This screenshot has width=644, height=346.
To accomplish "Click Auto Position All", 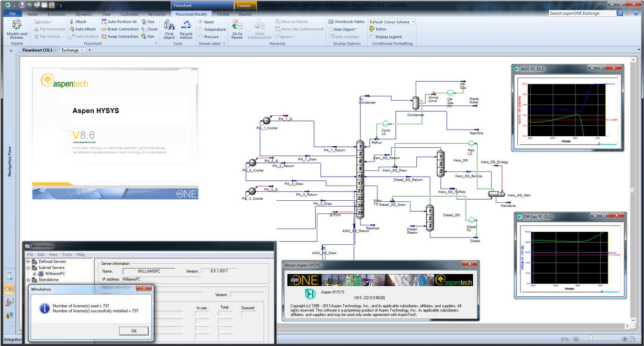I will point(119,22).
